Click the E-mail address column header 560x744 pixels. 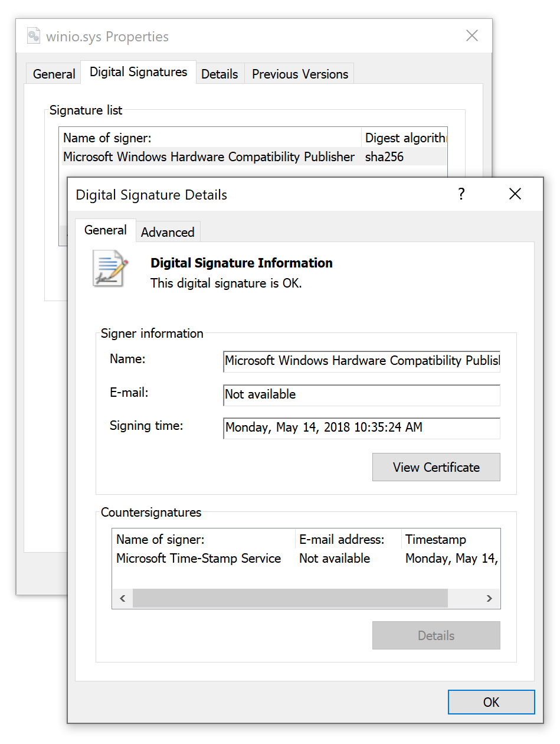(x=348, y=540)
